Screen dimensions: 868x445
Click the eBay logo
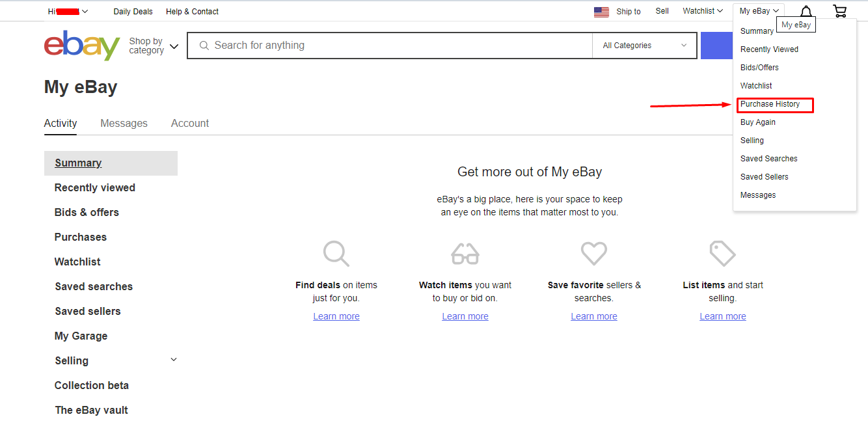click(x=81, y=45)
